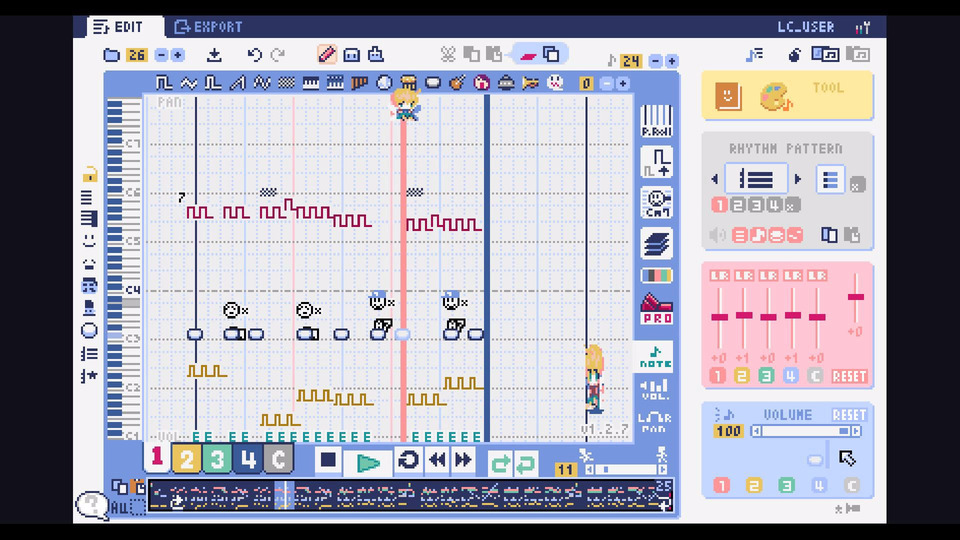The height and width of the screenshot is (540, 960).
Task: Cut with the scissors icon
Action: [448, 54]
